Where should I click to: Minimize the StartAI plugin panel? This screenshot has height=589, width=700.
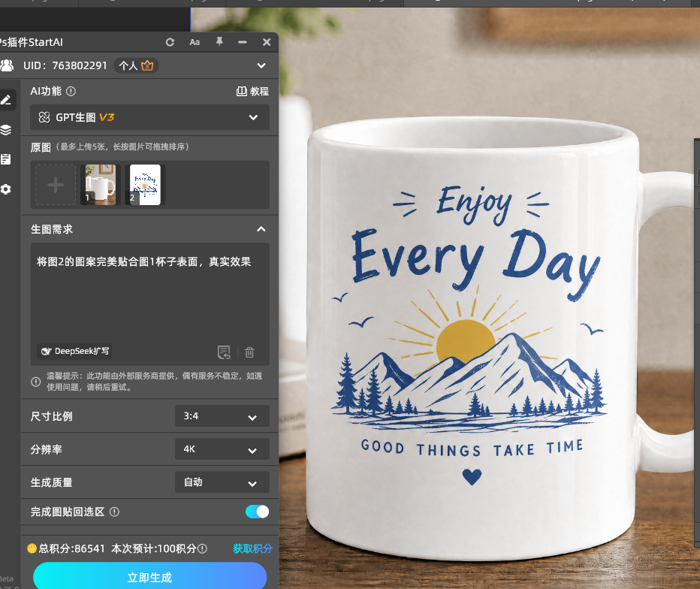click(x=243, y=42)
